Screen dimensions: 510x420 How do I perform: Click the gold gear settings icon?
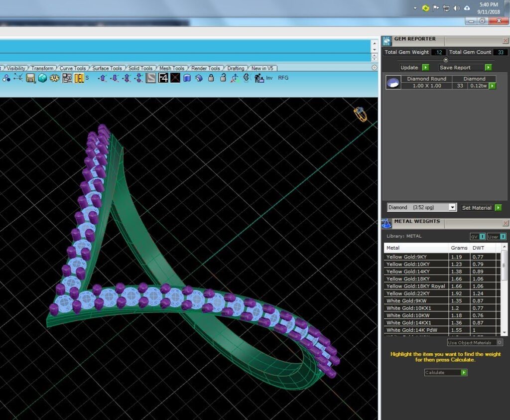(x=54, y=78)
